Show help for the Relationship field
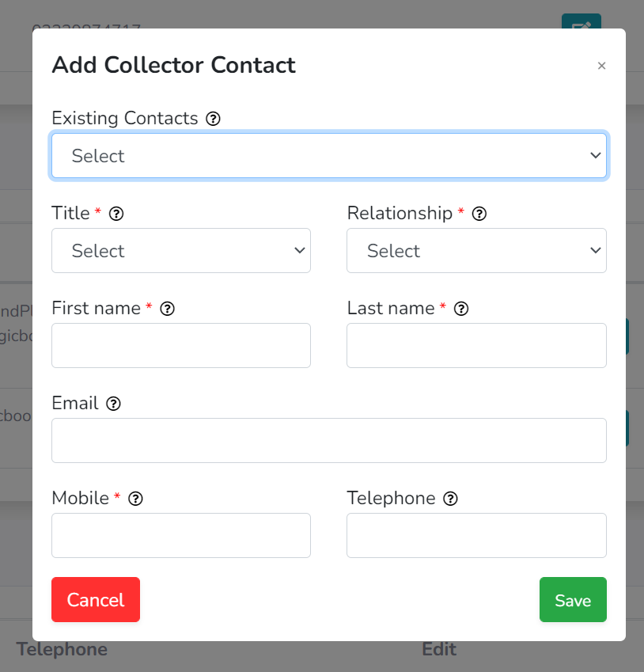Screen dimensions: 644x672 pos(479,214)
